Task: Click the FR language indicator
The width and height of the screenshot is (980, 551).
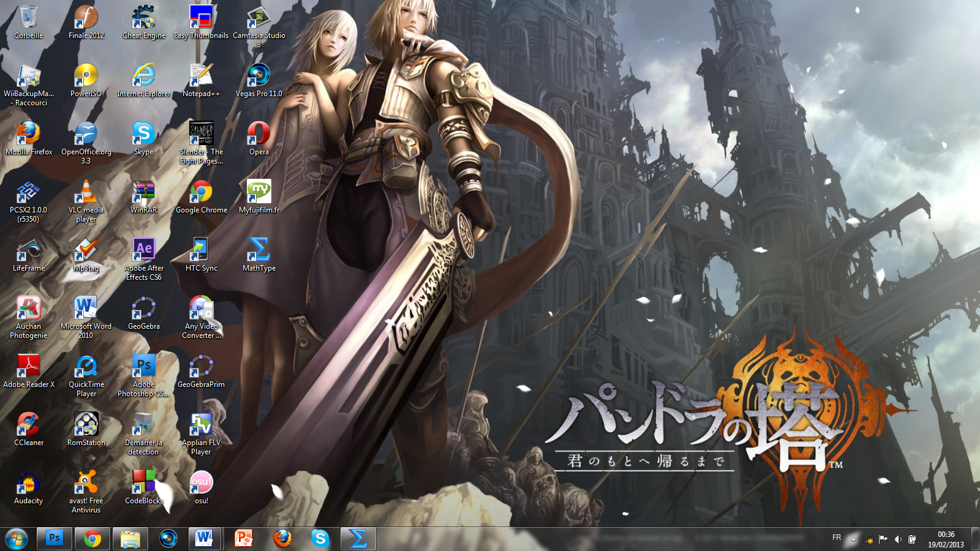Action: pyautogui.click(x=837, y=538)
